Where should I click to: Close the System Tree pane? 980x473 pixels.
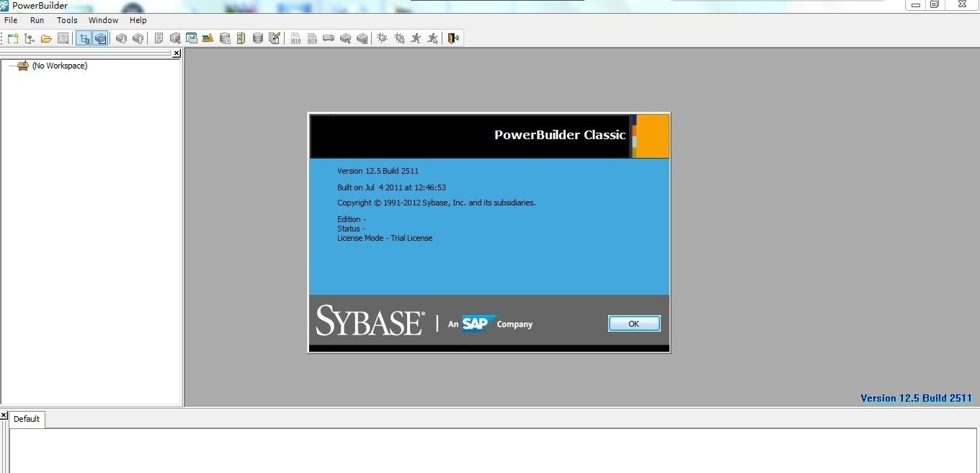pyautogui.click(x=177, y=53)
